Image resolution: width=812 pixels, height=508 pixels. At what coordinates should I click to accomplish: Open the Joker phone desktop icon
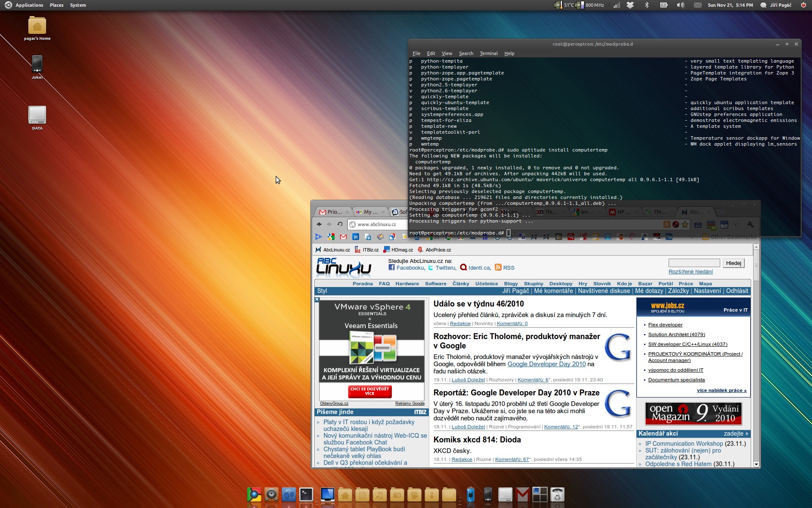click(37, 67)
